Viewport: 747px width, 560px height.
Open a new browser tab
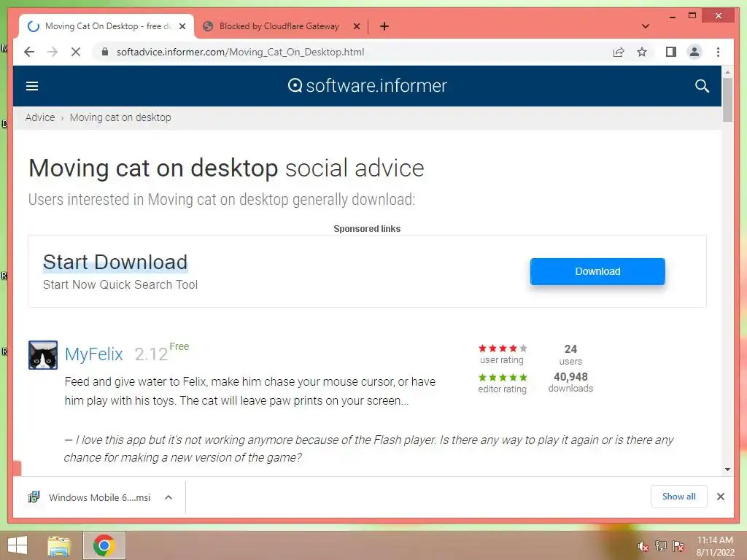click(384, 26)
